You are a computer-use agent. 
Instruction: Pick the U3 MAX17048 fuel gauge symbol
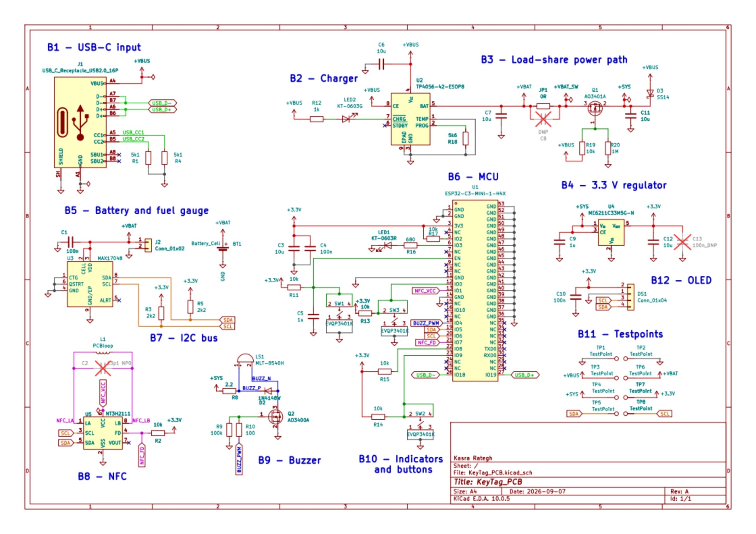click(90, 284)
